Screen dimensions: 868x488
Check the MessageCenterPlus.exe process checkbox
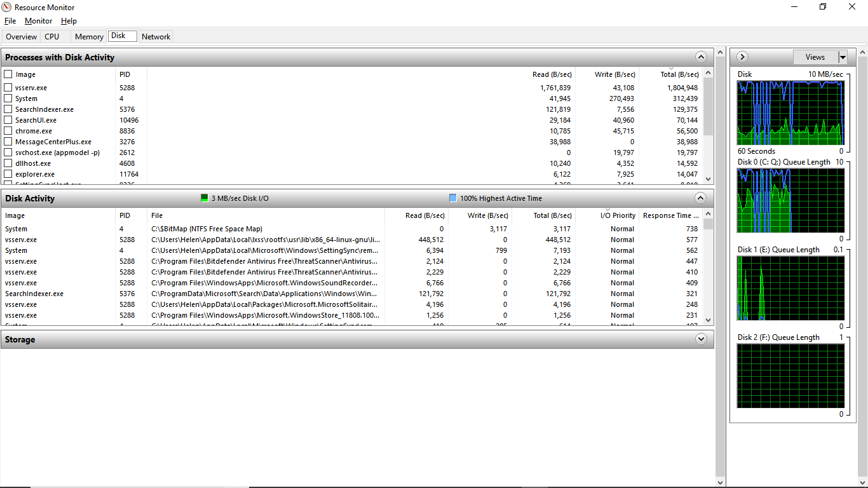8,142
